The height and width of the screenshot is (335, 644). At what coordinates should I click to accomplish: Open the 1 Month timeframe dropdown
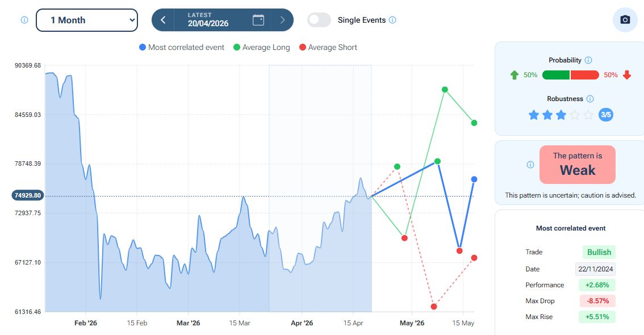[x=87, y=20]
